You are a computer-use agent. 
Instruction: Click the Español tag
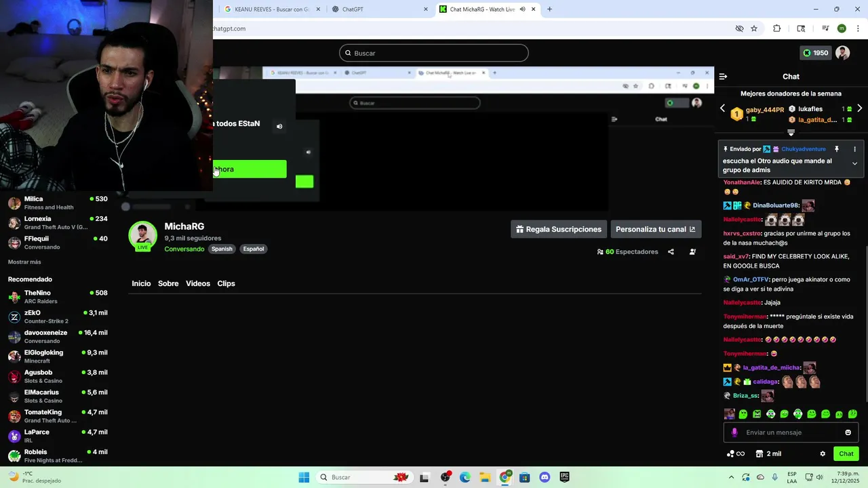tap(254, 249)
